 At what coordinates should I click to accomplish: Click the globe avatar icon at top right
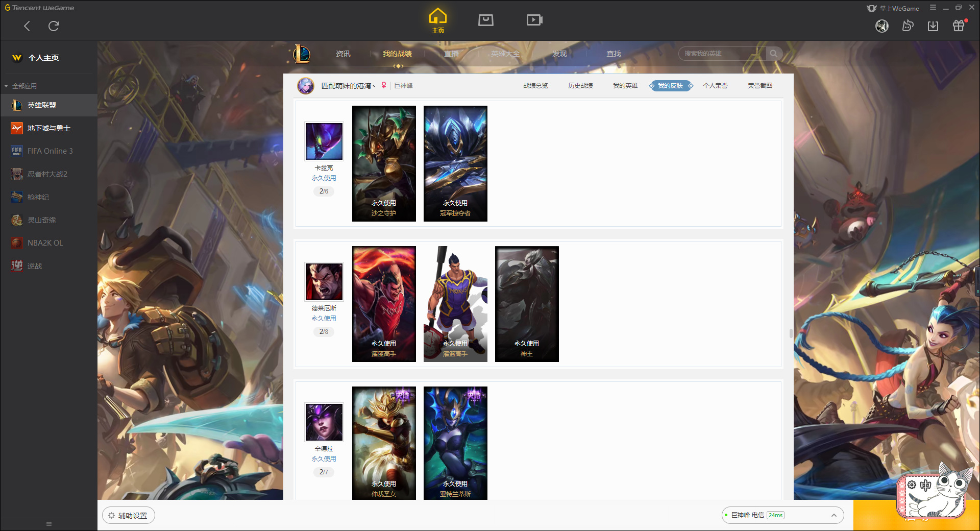[882, 26]
